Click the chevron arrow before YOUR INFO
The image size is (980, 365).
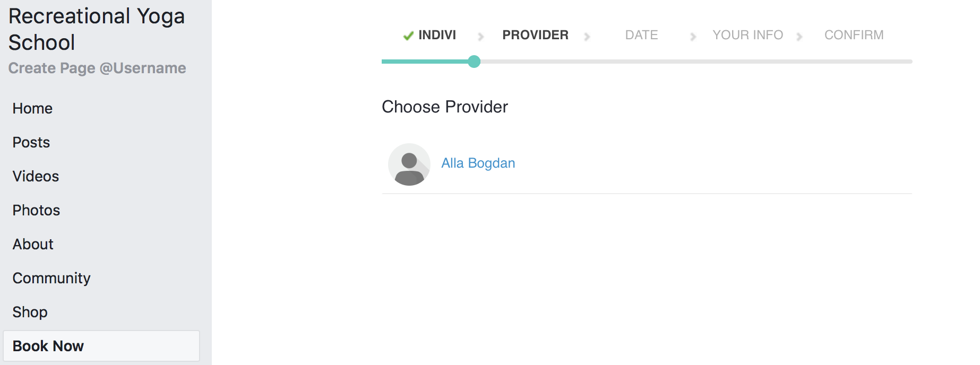tap(693, 37)
